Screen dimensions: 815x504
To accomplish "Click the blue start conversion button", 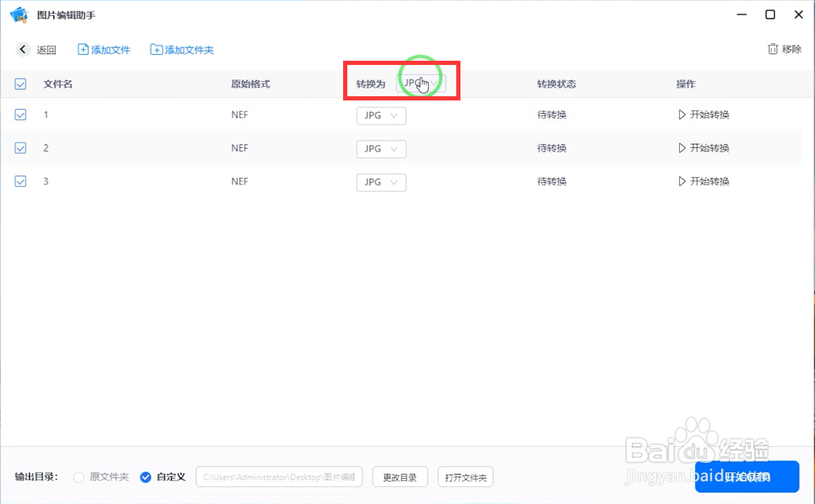I will 747,477.
